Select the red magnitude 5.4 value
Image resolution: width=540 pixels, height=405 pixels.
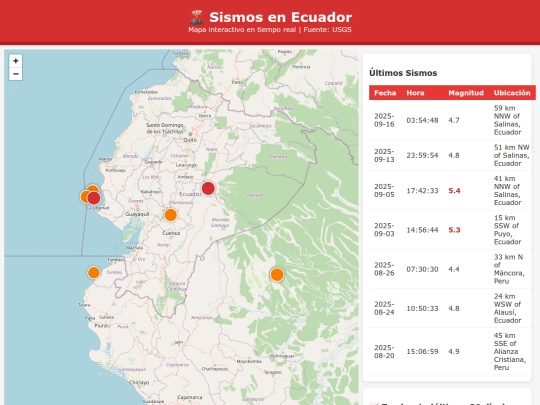tap(454, 190)
